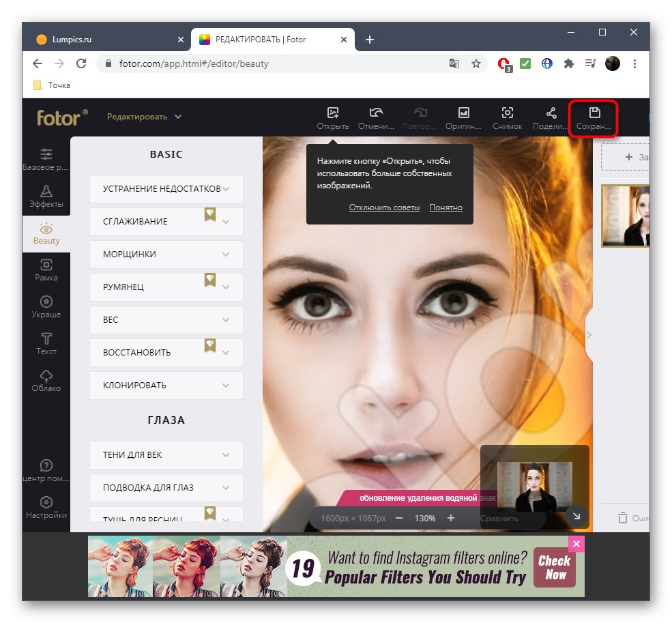This screenshot has height=623, width=672.
Task: Expand the ВОССТАНОВИТЬ option
Action: (x=166, y=353)
